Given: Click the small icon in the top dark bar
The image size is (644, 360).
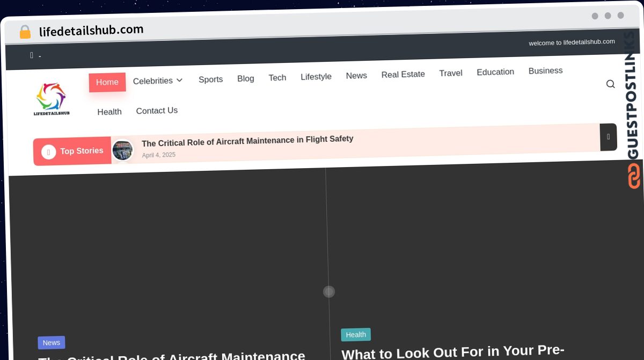Looking at the screenshot, I should click(32, 55).
